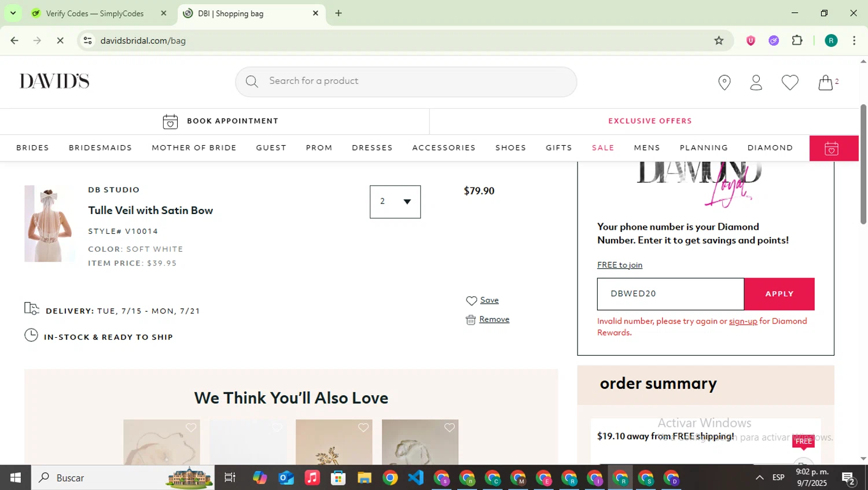The width and height of the screenshot is (868, 490).
Task: Open the Windows notification center
Action: 849,478
